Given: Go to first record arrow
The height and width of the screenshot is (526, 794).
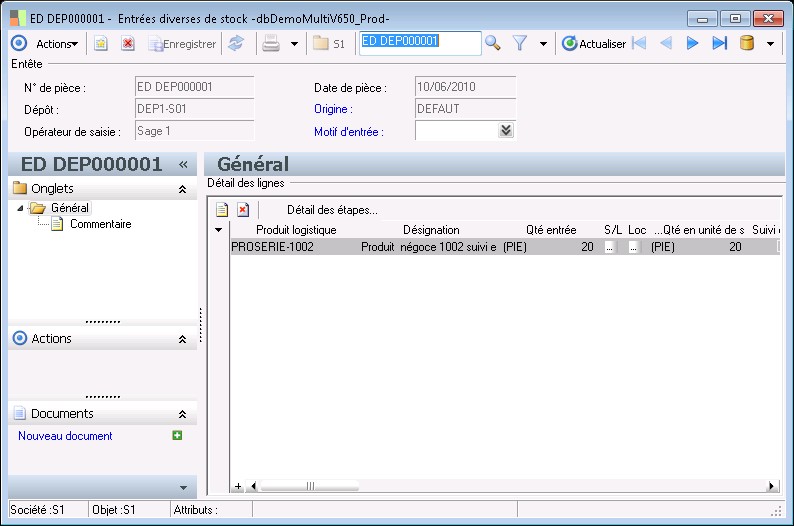Looking at the screenshot, I should [640, 44].
